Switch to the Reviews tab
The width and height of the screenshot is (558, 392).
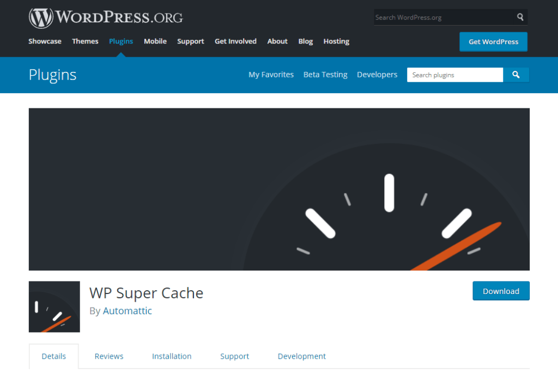pyautogui.click(x=109, y=356)
